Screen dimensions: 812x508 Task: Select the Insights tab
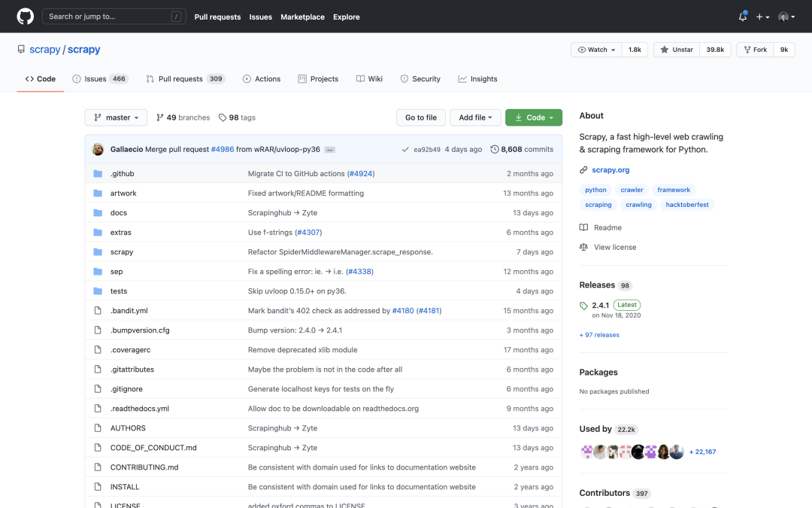[x=477, y=79]
